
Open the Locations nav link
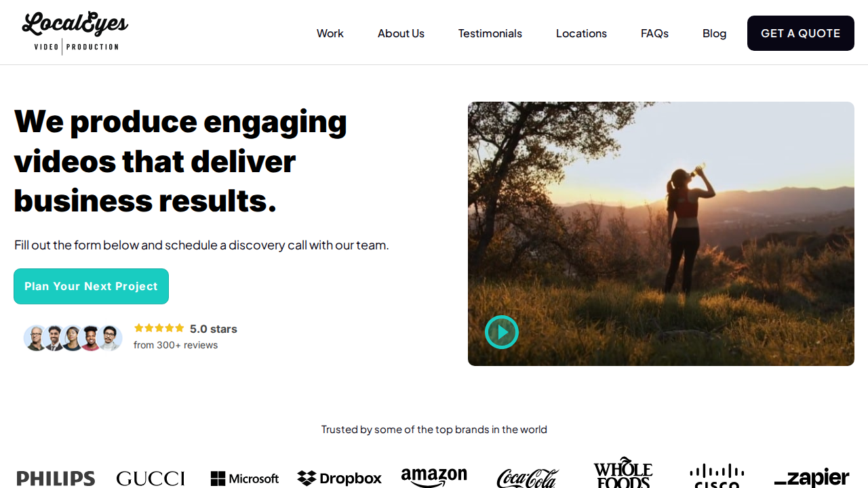click(581, 33)
